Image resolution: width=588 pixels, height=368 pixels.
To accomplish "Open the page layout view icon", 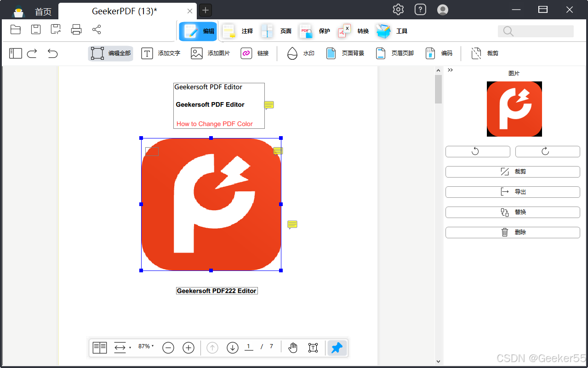I will [100, 348].
